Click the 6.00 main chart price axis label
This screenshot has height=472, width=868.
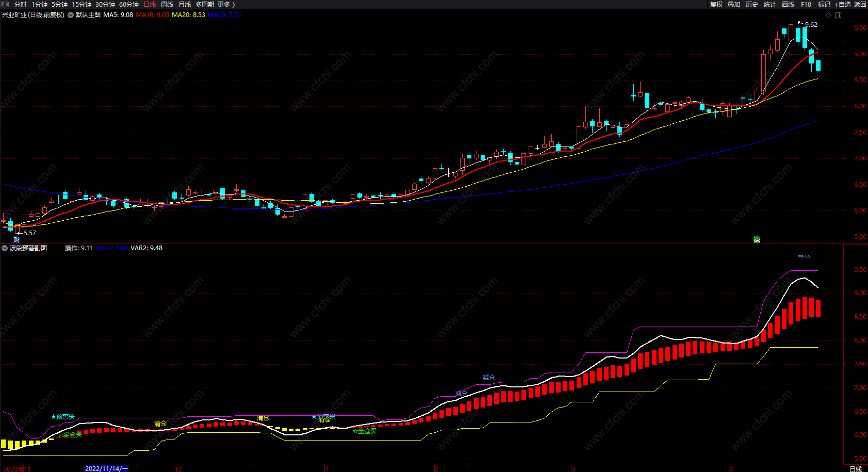pos(860,210)
